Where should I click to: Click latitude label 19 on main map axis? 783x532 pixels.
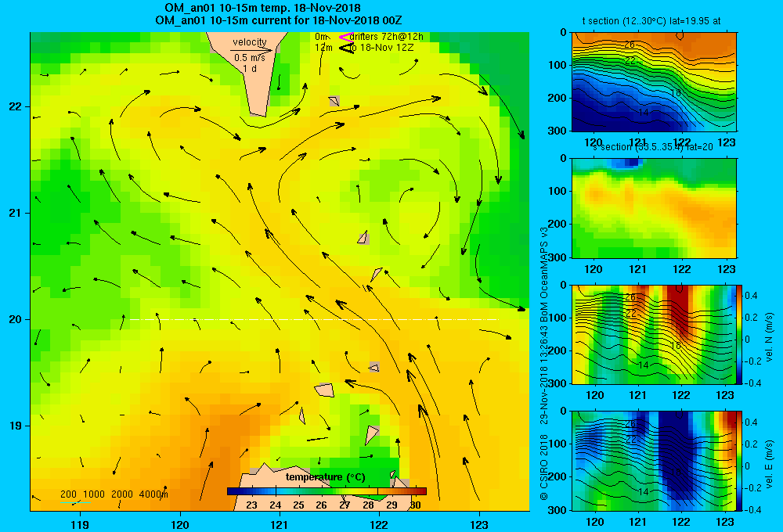coord(16,426)
